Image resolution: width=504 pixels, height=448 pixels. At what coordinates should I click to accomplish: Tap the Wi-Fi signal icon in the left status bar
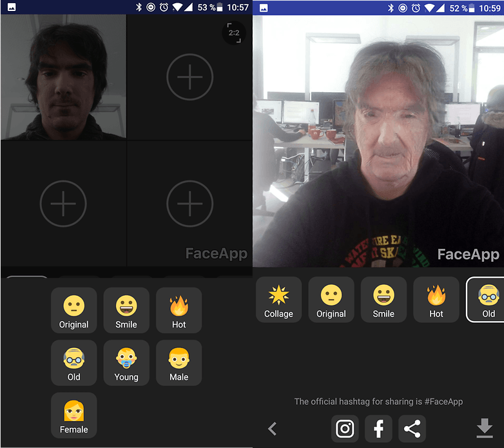click(x=177, y=7)
